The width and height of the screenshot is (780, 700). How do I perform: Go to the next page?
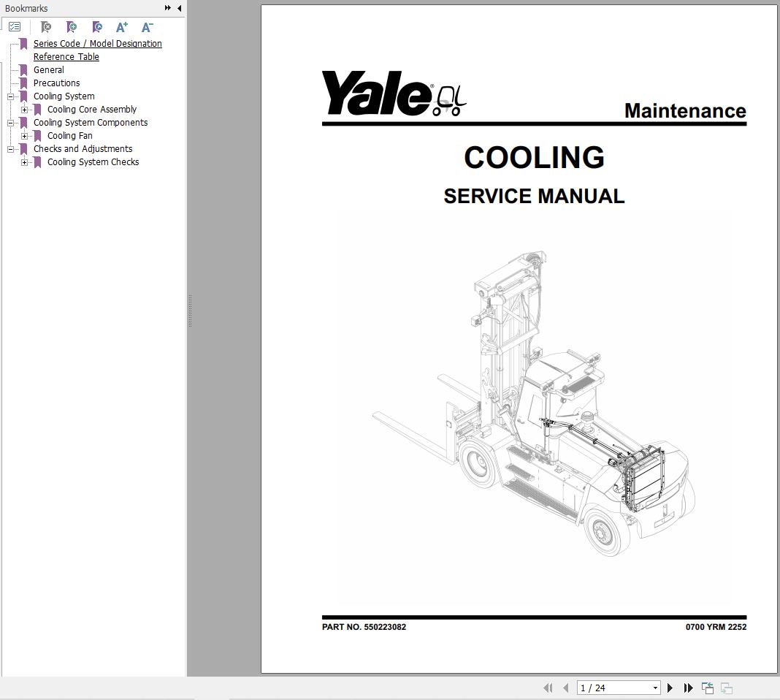coord(670,688)
